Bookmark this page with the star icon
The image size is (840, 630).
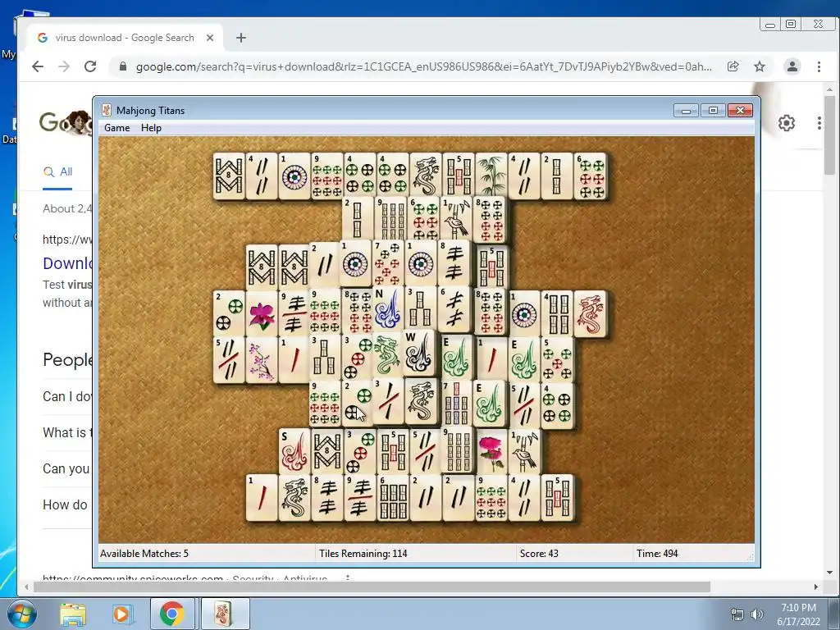[x=760, y=66]
